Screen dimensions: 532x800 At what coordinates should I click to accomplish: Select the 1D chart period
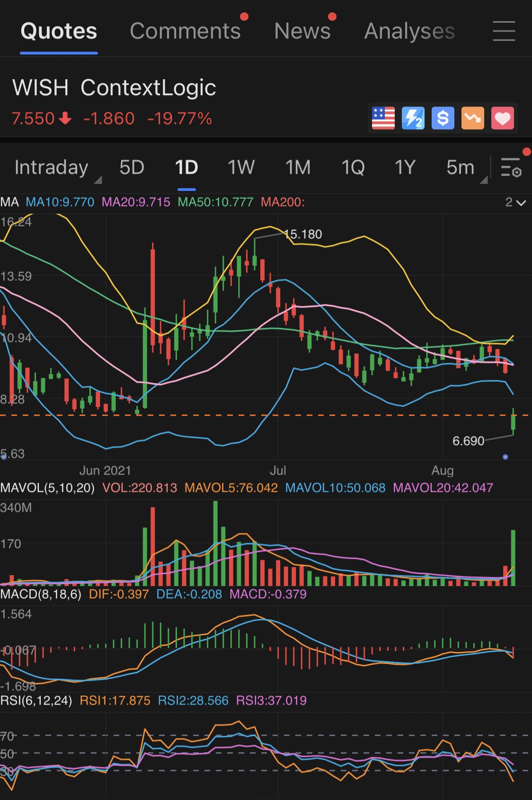coord(186,167)
